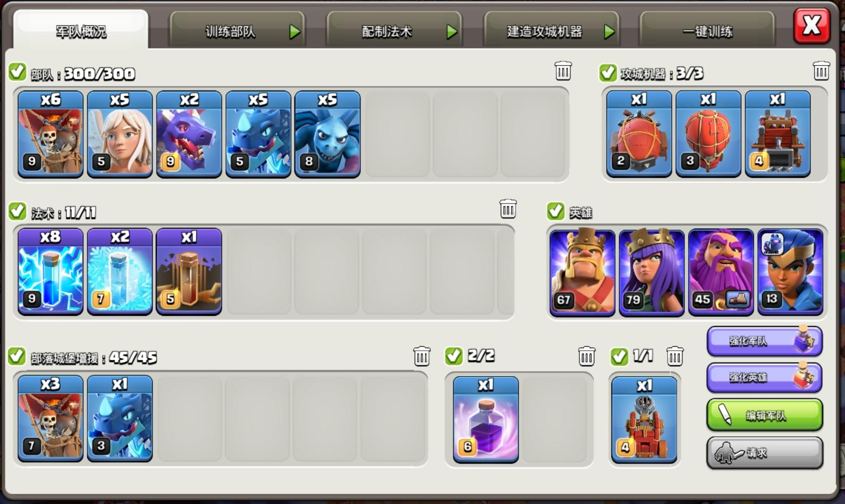Select the Balloon troop card x6
The height and width of the screenshot is (504, 845).
point(50,134)
